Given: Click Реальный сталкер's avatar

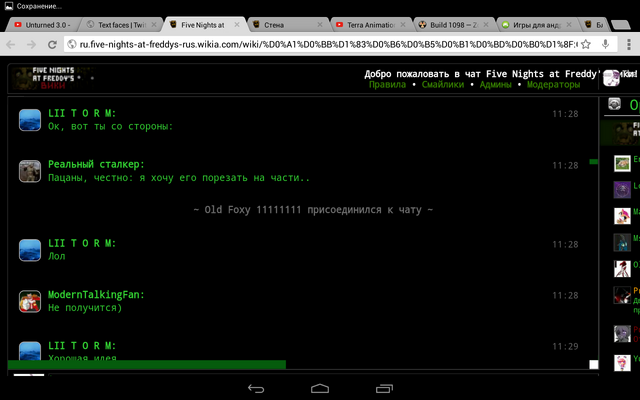Looking at the screenshot, I should pyautogui.click(x=30, y=171).
